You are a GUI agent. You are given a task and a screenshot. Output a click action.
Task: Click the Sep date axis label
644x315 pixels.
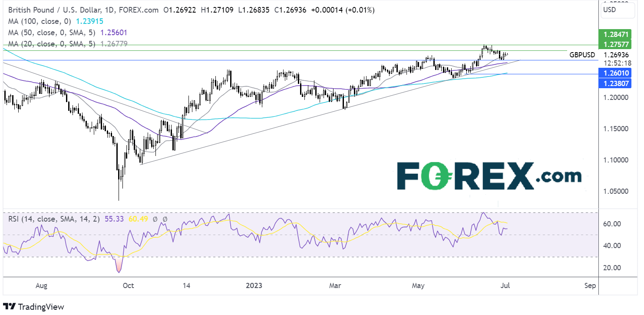[590, 285]
